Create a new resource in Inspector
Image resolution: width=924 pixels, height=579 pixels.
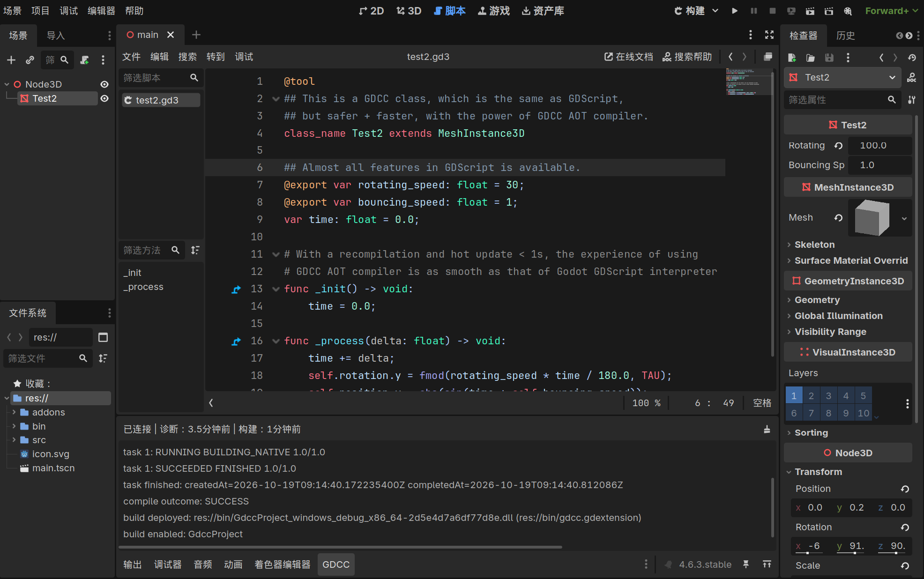[792, 58]
